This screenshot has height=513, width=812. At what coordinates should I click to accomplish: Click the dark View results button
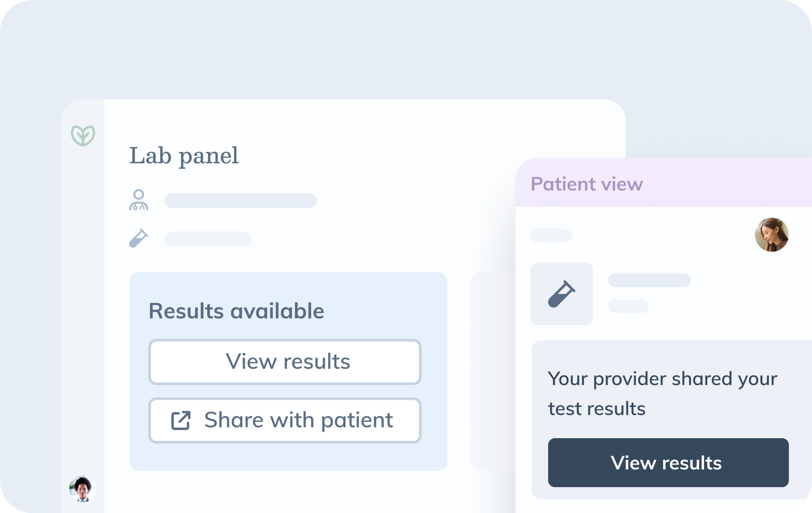click(x=668, y=463)
